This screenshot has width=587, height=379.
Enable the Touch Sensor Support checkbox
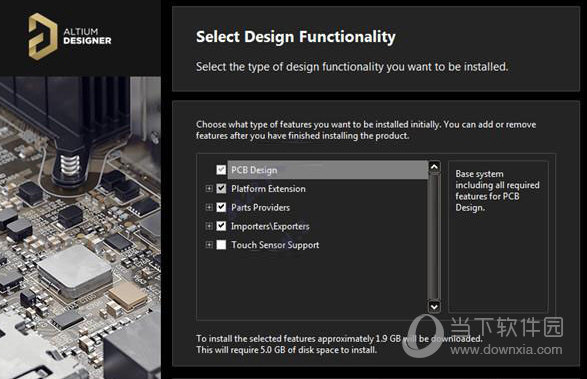221,245
